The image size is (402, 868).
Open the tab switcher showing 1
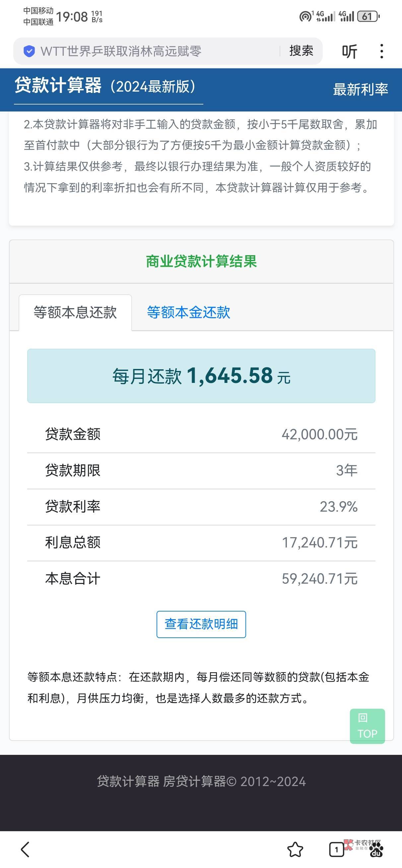coord(336,849)
